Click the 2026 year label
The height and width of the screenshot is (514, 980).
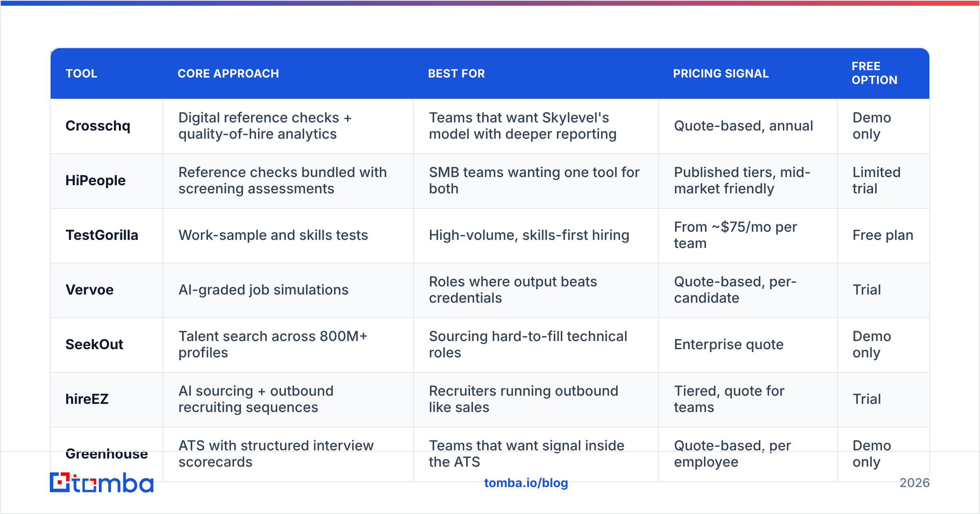pyautogui.click(x=915, y=483)
